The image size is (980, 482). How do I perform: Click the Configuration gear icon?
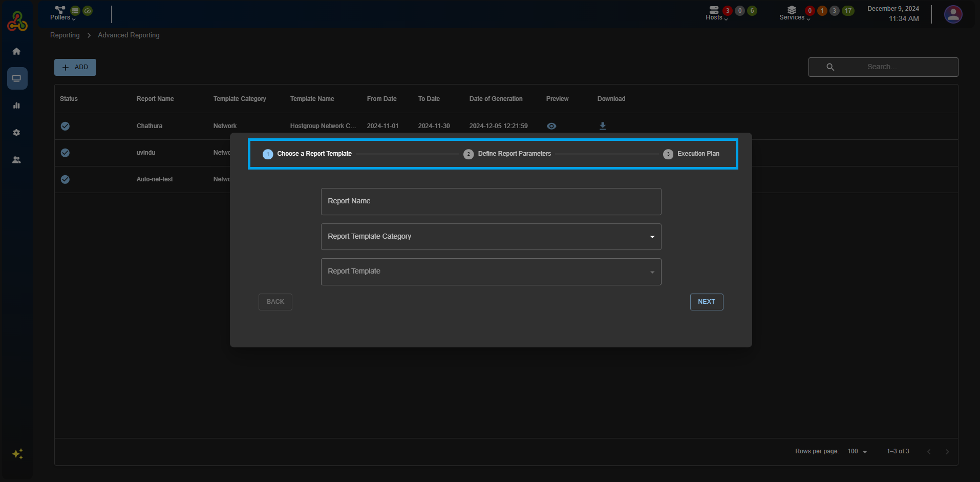click(x=17, y=133)
